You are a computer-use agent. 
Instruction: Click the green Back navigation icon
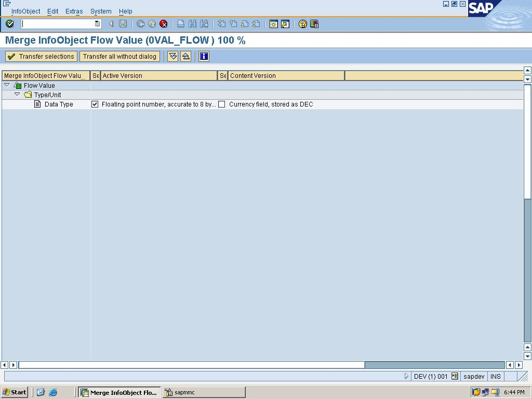pyautogui.click(x=140, y=24)
